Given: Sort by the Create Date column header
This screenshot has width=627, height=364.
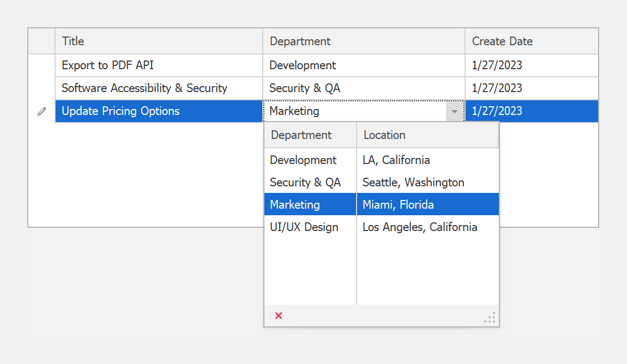Looking at the screenshot, I should [x=531, y=41].
